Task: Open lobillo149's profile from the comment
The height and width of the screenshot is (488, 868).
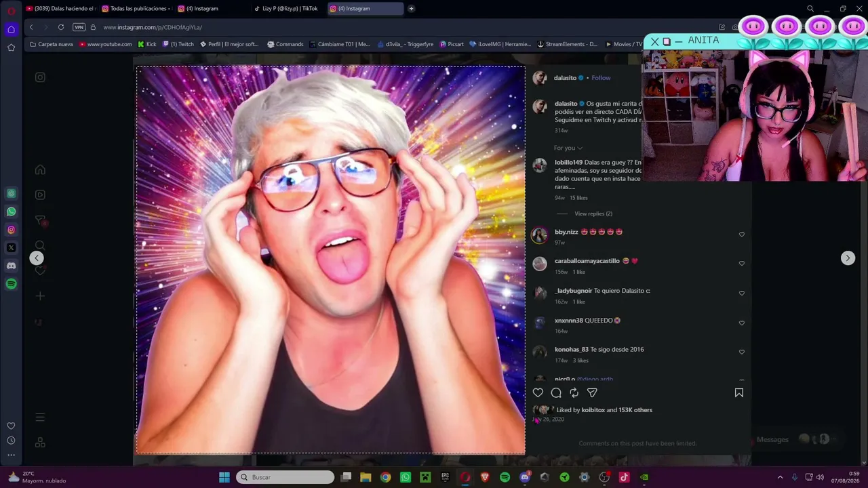Action: pos(568,163)
